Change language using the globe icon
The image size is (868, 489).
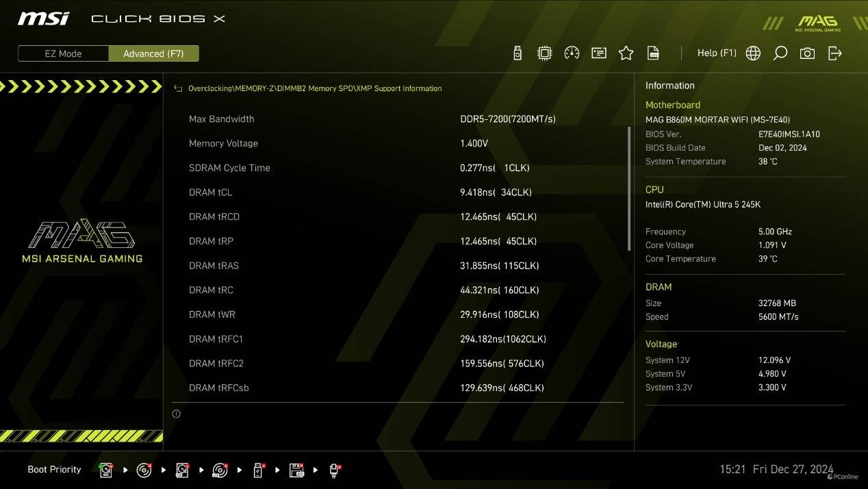coord(753,53)
